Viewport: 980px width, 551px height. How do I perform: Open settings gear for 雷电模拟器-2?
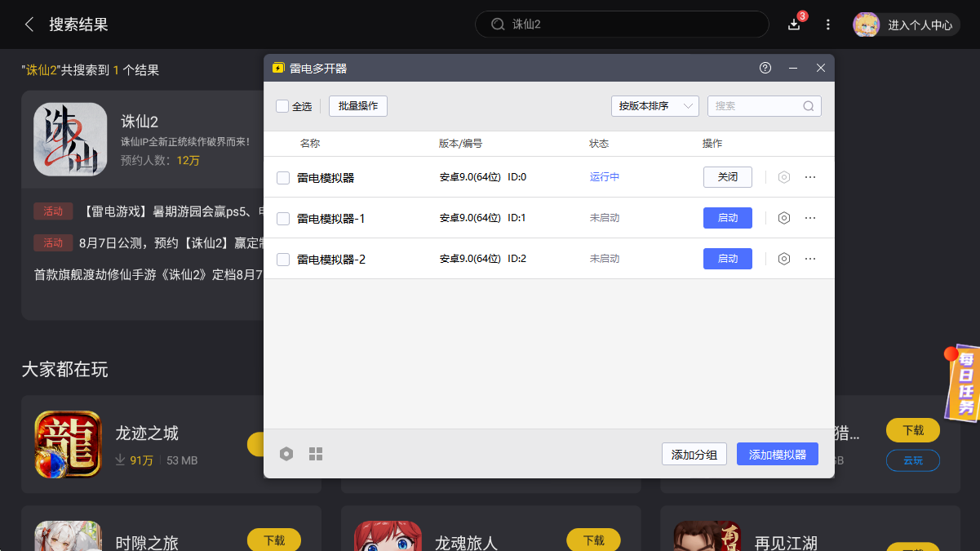[784, 259]
